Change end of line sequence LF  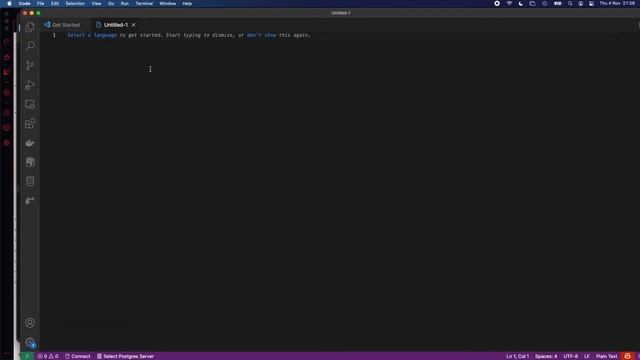(587, 356)
